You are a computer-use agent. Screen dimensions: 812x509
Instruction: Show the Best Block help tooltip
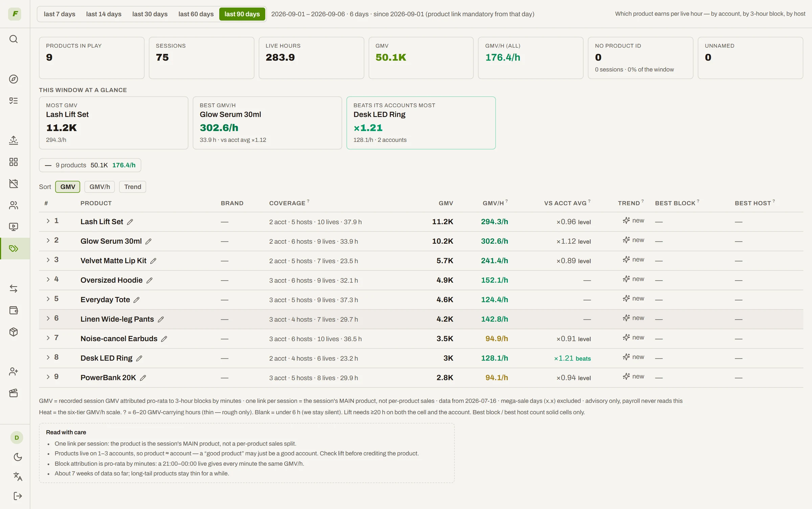pos(698,201)
